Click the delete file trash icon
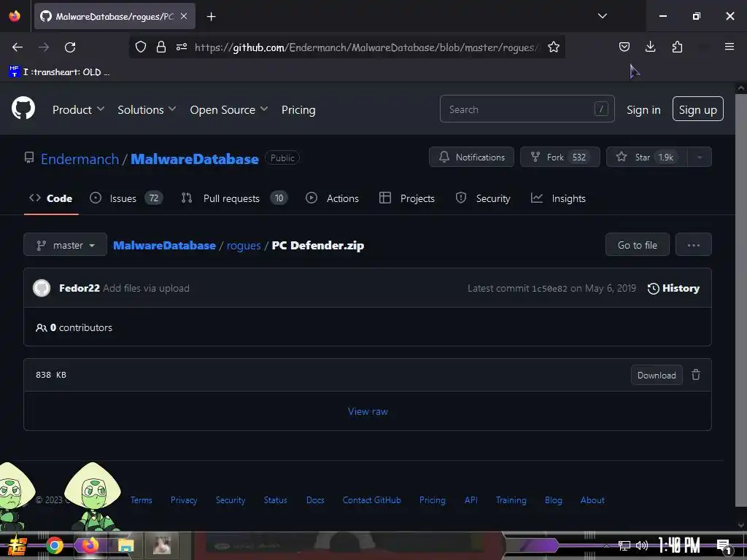Image resolution: width=747 pixels, height=560 pixels. coord(695,375)
